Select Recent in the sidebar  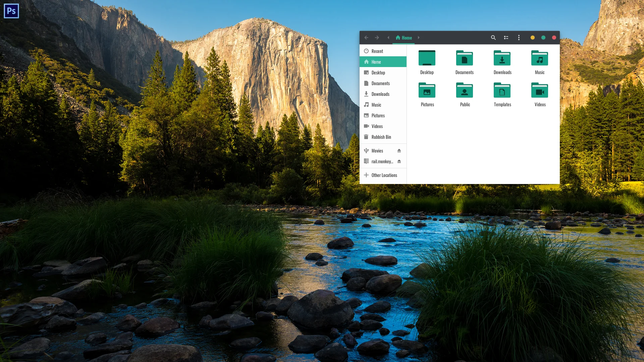tap(383, 51)
